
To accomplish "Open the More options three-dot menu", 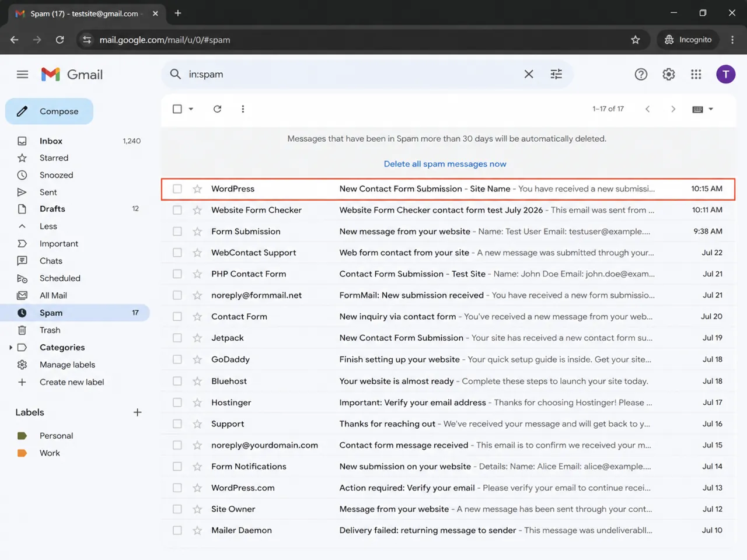I will (x=243, y=109).
